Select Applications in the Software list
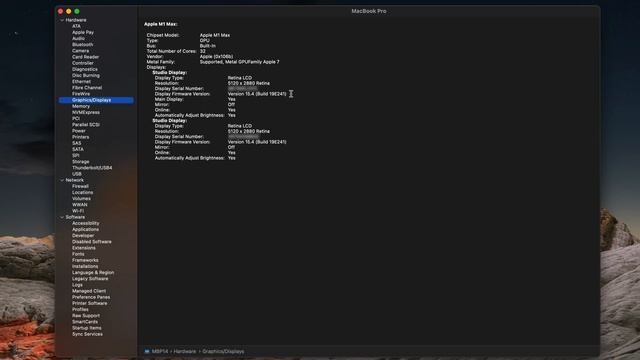The width and height of the screenshot is (640, 360). (85, 229)
